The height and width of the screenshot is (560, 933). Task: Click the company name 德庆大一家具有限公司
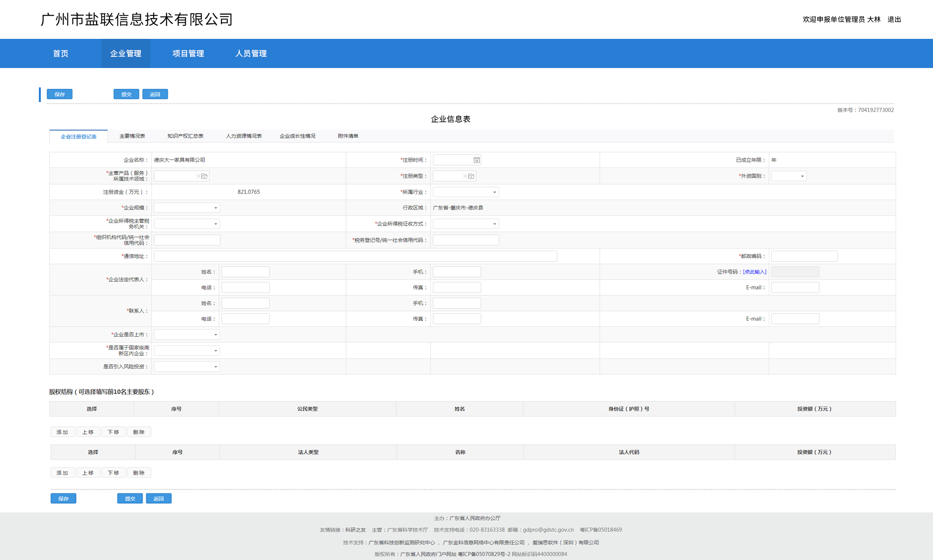tap(180, 160)
